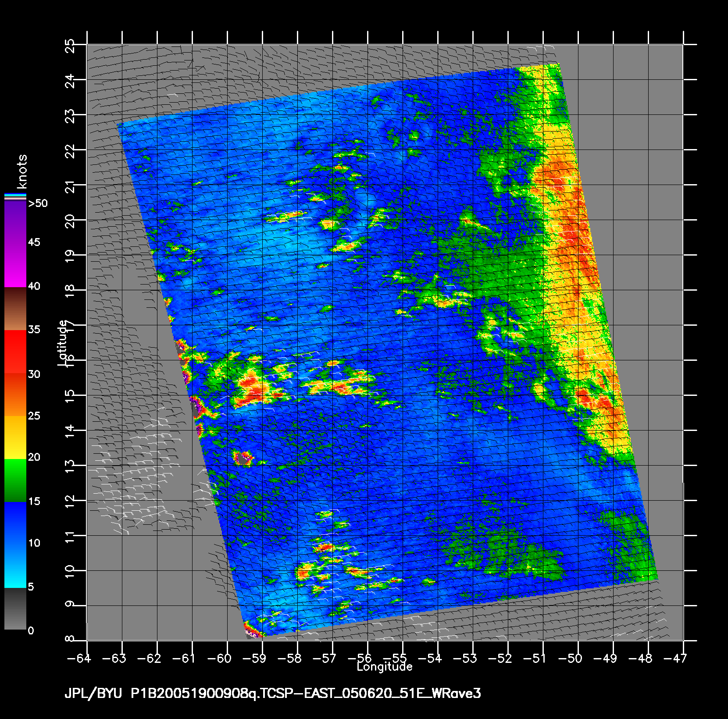Select latitude tick label '20'

tap(70, 221)
